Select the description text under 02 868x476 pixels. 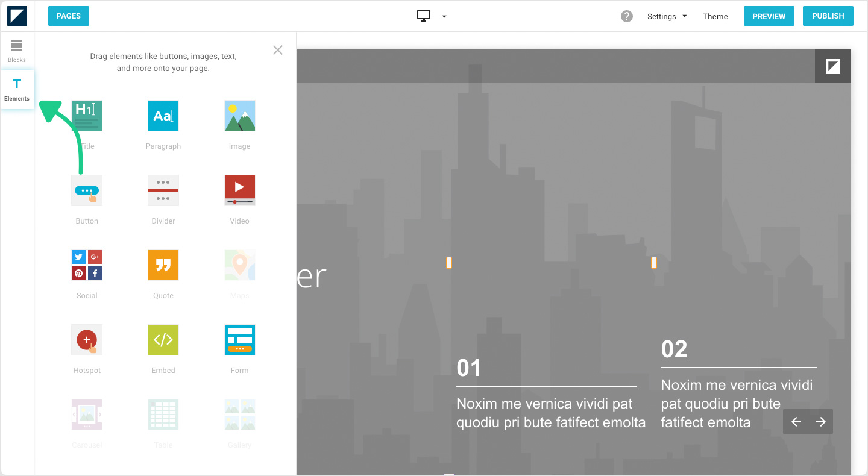pos(737,404)
